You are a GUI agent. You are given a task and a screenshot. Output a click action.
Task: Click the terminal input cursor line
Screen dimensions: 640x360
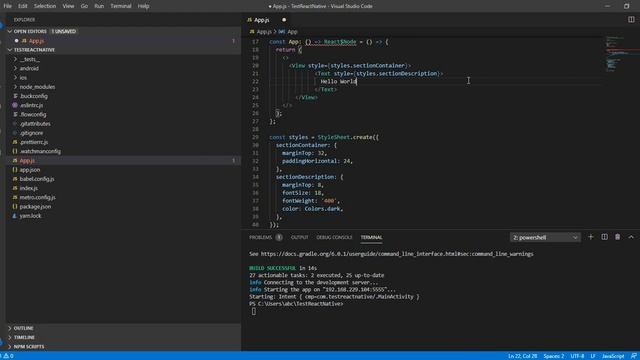click(253, 311)
